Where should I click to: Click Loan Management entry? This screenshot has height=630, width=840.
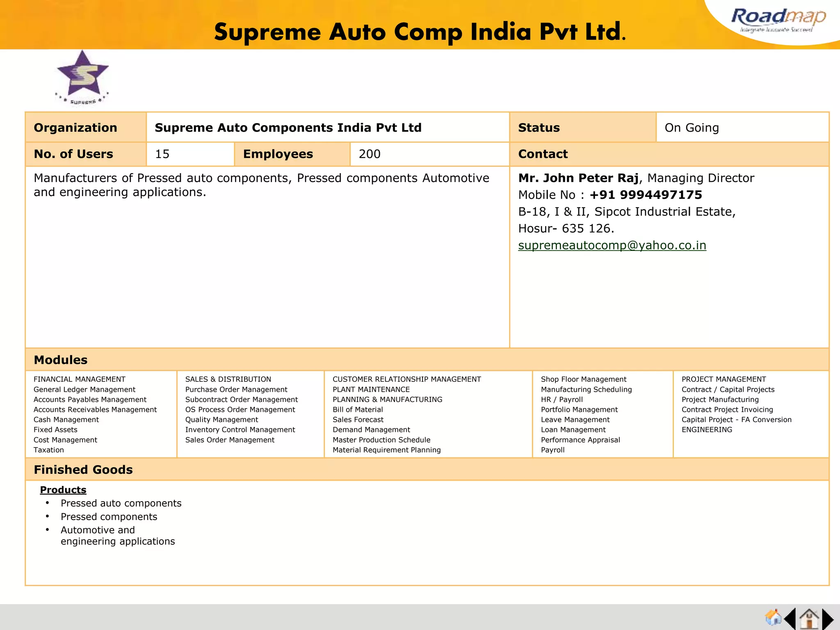[573, 429]
